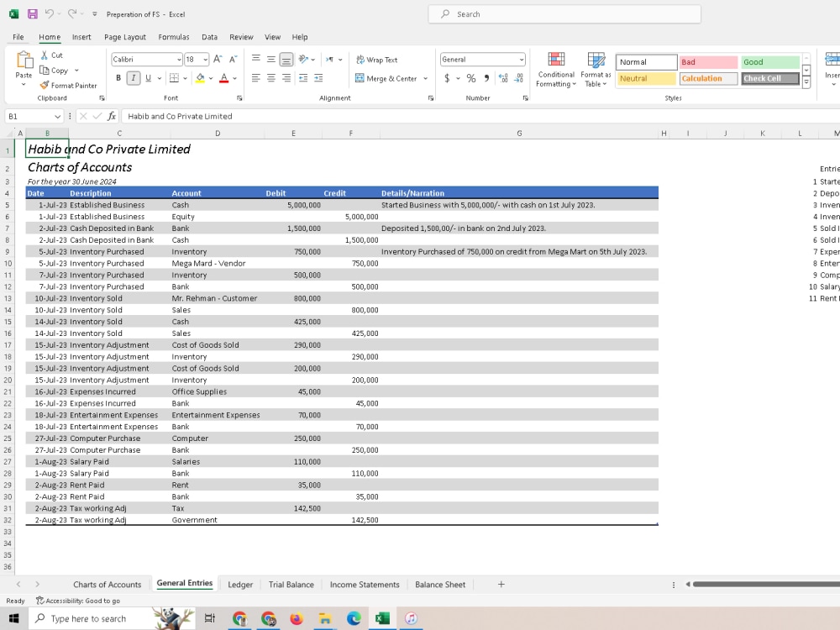Open the General number format dropdown
Image resolution: width=840 pixels, height=630 pixels.
pos(522,60)
